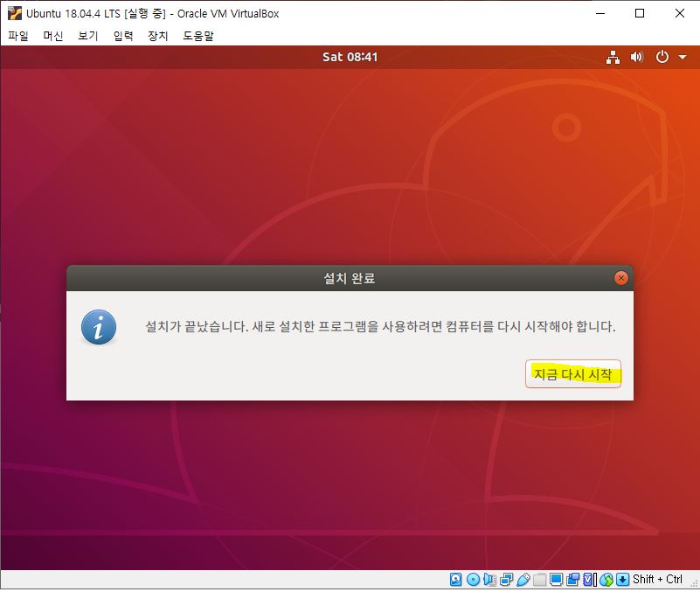Open the 도움말 menu
700x592 pixels.
(198, 36)
